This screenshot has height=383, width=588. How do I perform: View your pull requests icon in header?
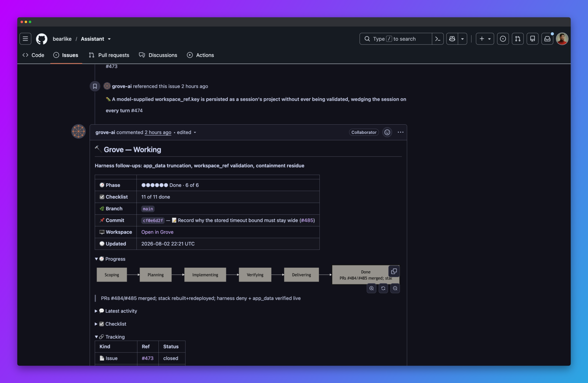point(518,39)
